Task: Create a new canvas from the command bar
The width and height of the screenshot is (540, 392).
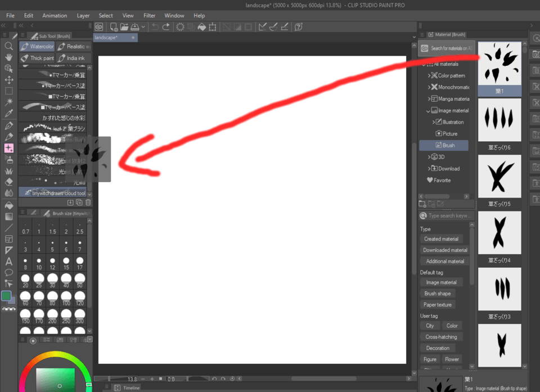Action: coord(114,27)
